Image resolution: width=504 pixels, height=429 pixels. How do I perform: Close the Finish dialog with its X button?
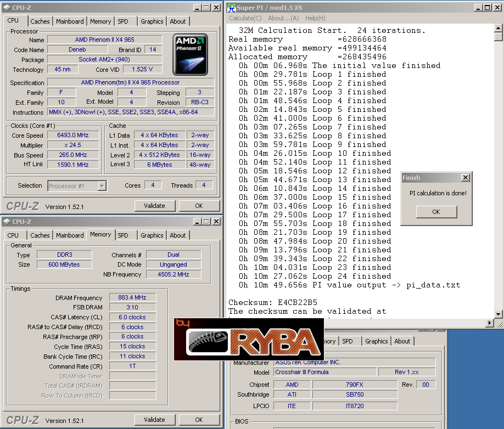(x=465, y=178)
